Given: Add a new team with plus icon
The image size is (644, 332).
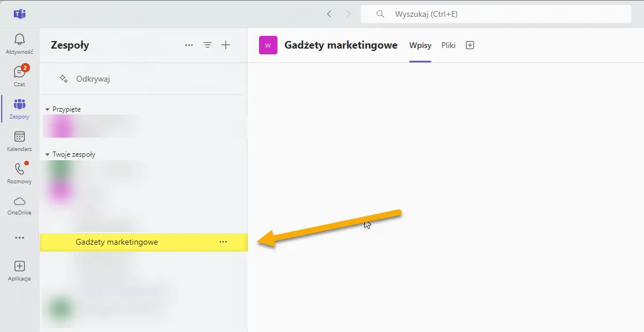Looking at the screenshot, I should [226, 45].
